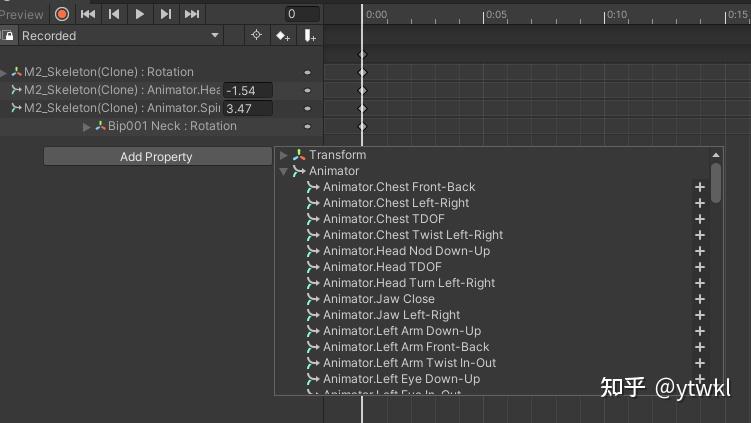
Task: Click key indicator for Bip001 Neck row
Action: tap(307, 127)
